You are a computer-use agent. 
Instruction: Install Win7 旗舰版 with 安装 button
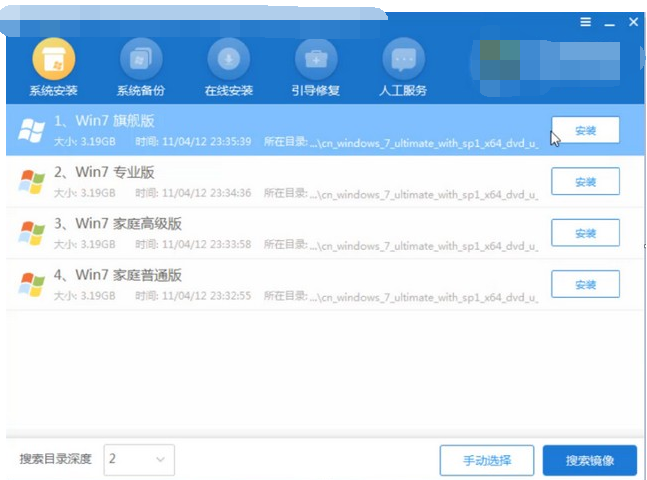tap(586, 130)
